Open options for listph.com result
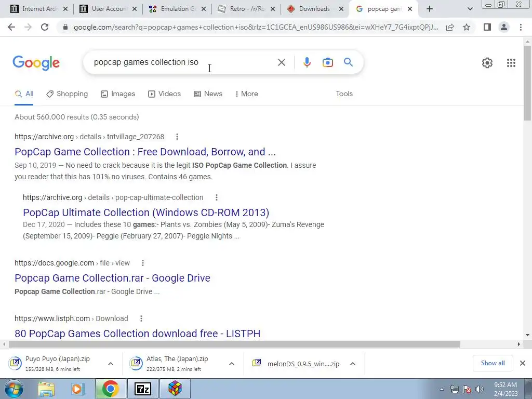This screenshot has width=532, height=399. [141, 318]
